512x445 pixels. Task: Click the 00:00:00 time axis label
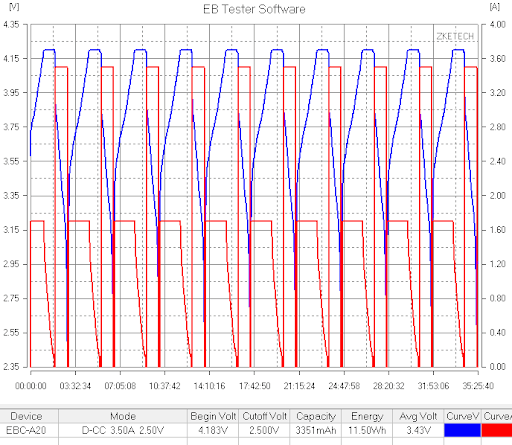[31, 386]
